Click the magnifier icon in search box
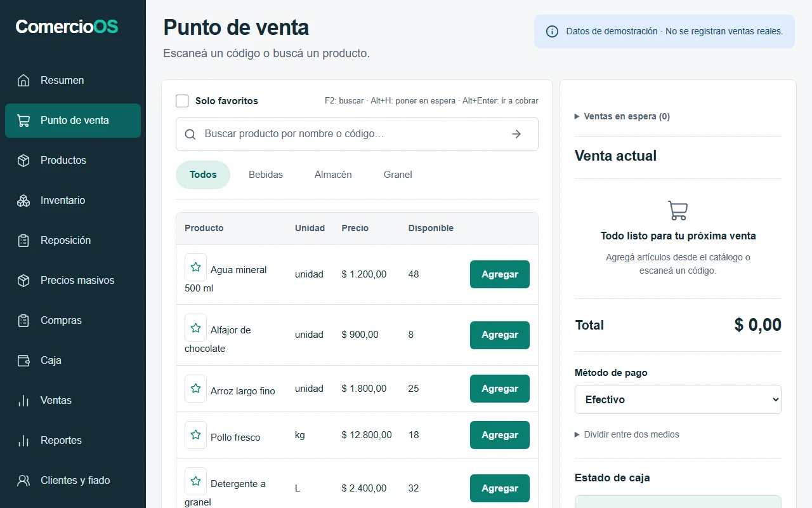Image resolution: width=812 pixels, height=508 pixels. click(190, 134)
